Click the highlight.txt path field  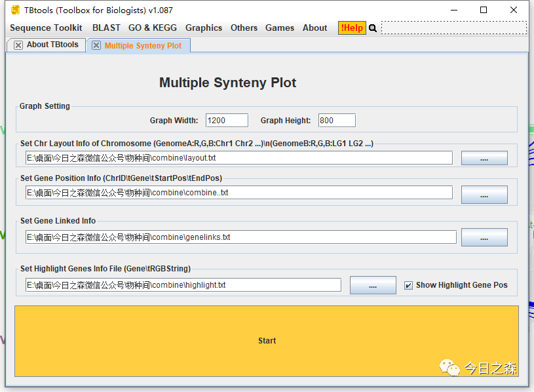tap(183, 285)
